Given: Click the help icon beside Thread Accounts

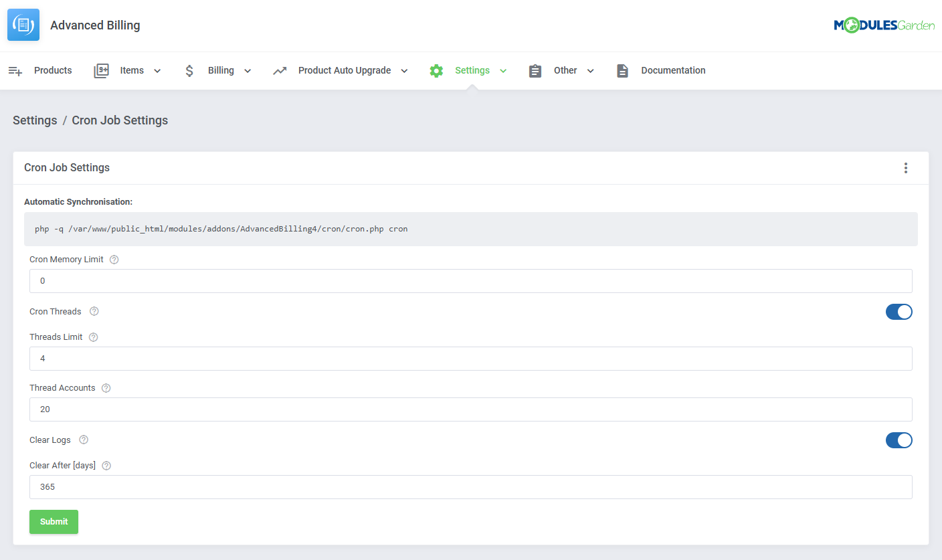Looking at the screenshot, I should [106, 388].
